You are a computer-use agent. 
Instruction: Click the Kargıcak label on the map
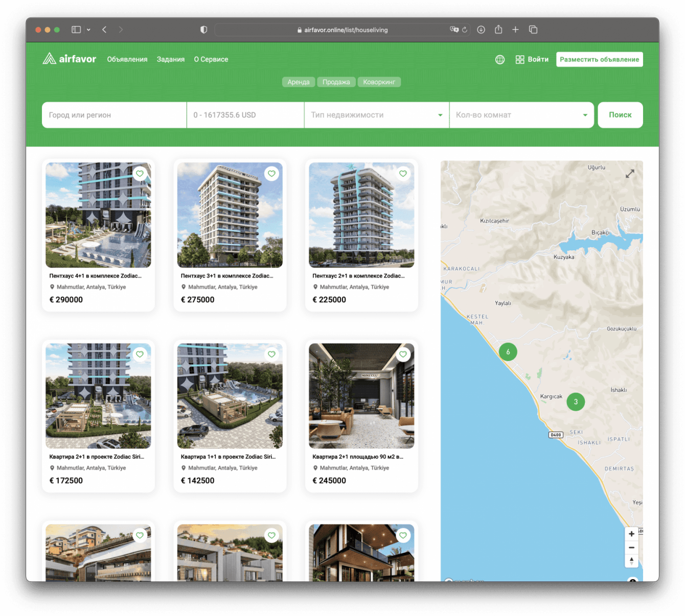(551, 396)
